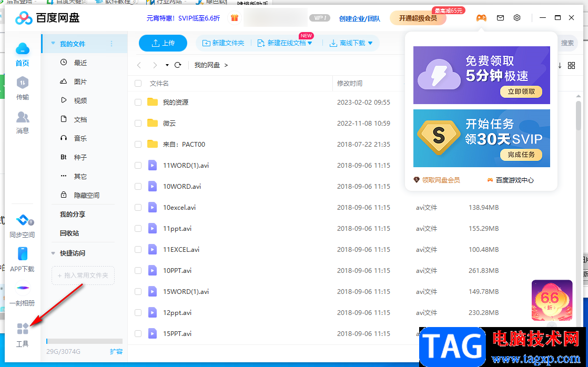This screenshot has height=367, width=588.
Task: Click the game controller icon in title bar
Action: [x=481, y=18]
